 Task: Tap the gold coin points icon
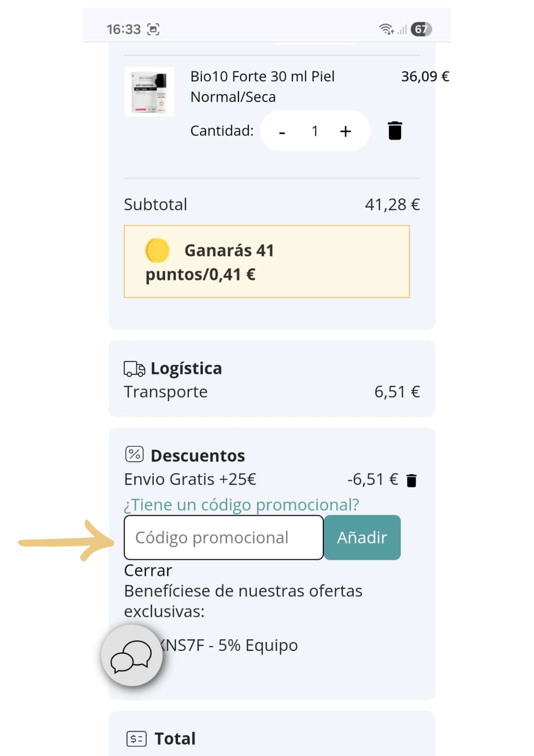(157, 250)
